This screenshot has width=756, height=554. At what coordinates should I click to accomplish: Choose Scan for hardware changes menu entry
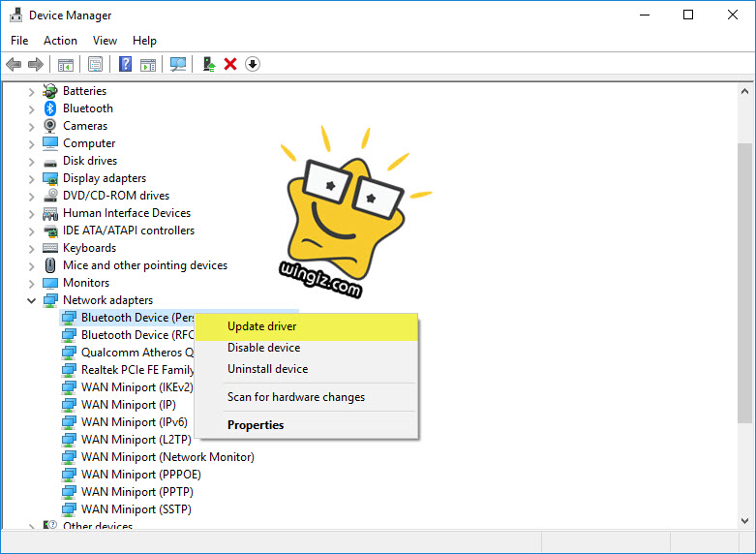[307, 397]
